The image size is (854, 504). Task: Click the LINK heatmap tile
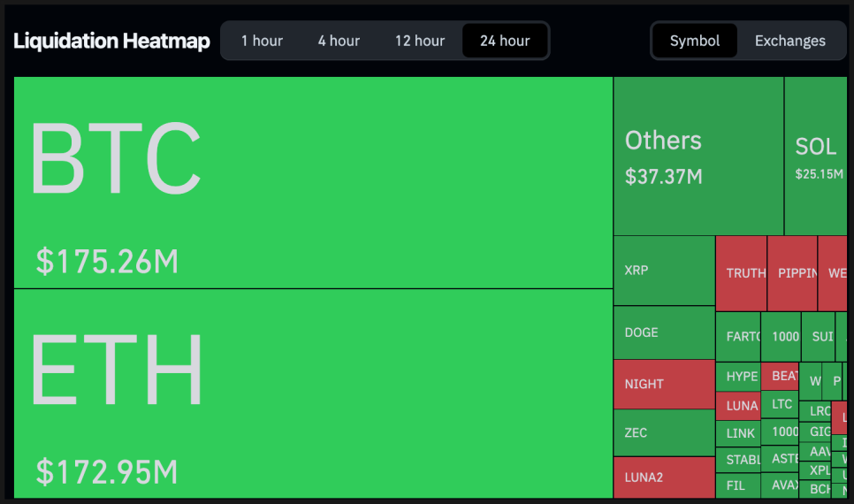738,434
